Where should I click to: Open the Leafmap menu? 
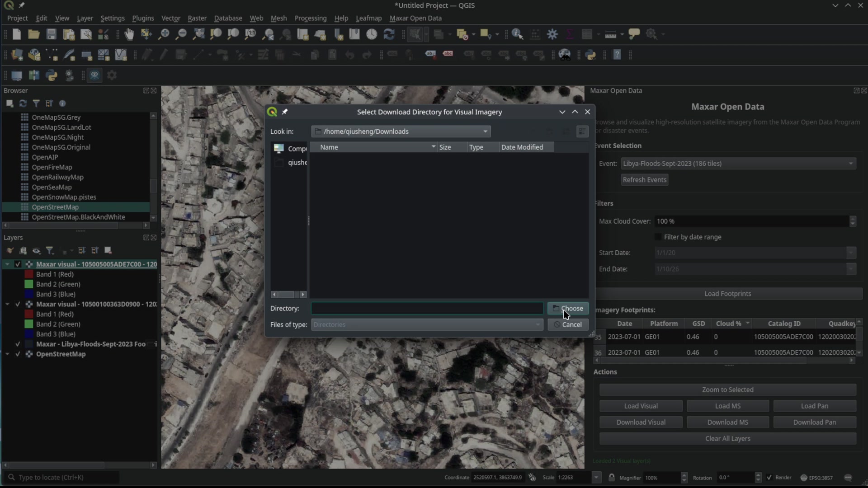(368, 18)
